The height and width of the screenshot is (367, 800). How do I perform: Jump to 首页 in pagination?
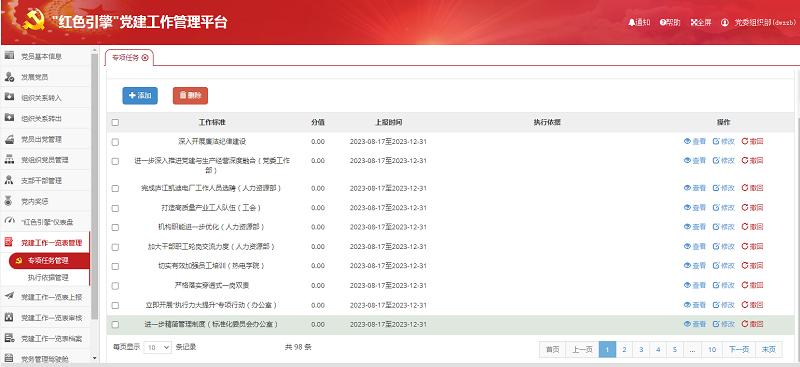pyautogui.click(x=553, y=350)
